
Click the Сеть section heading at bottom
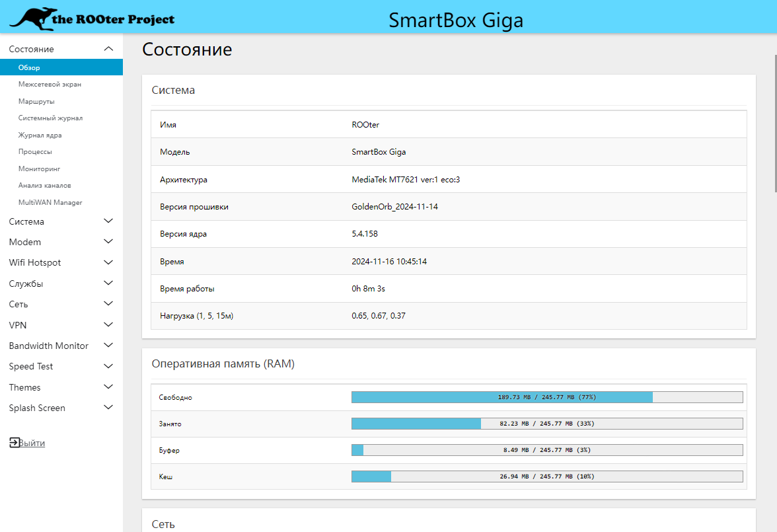point(163,524)
